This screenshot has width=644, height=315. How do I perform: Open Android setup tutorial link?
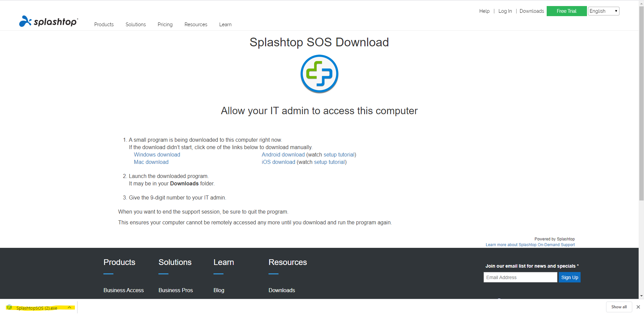coord(339,154)
